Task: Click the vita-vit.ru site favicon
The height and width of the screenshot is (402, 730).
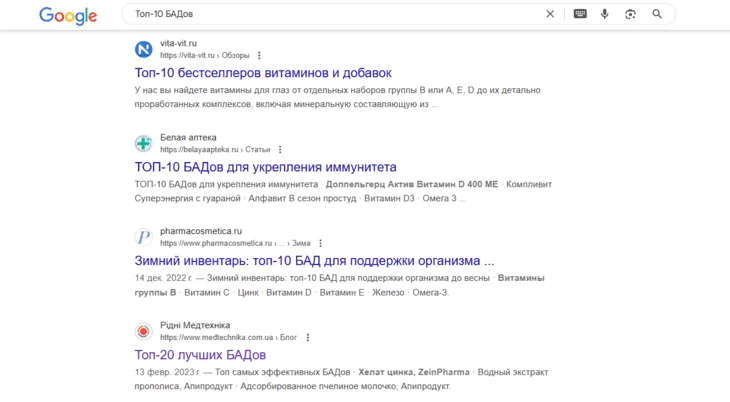Action: pos(143,49)
